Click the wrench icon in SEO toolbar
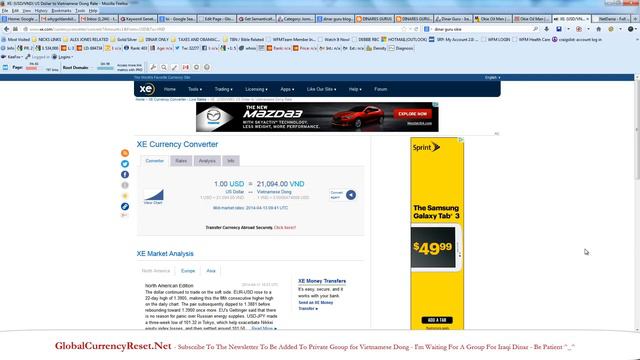This screenshot has height=360, width=640. point(153,67)
